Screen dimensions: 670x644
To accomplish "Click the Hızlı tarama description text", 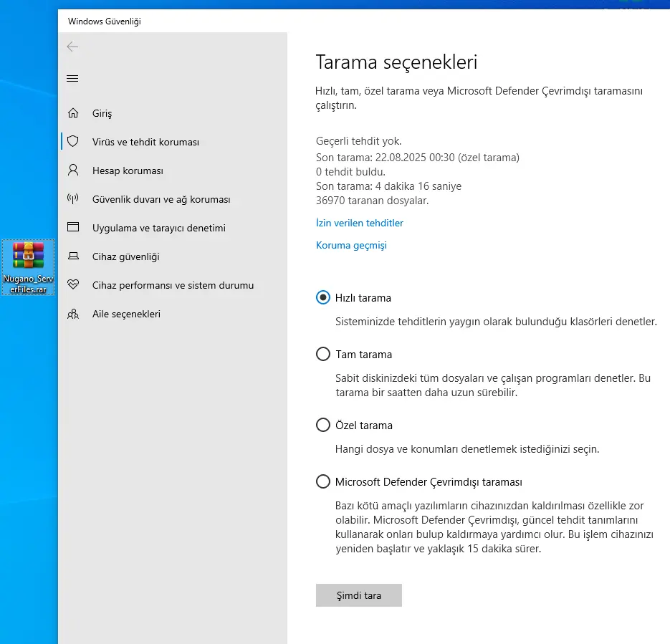I will (496, 322).
